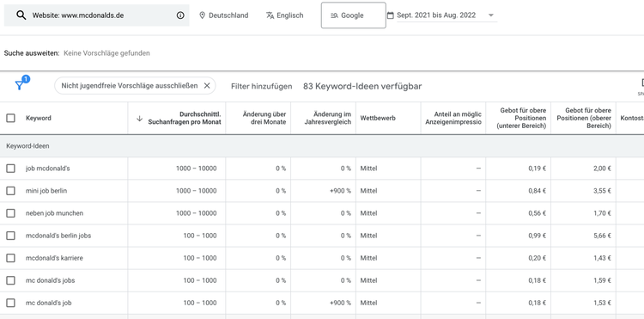Change language Englisch
Screen dimensions: 644x319
[x=284, y=15]
